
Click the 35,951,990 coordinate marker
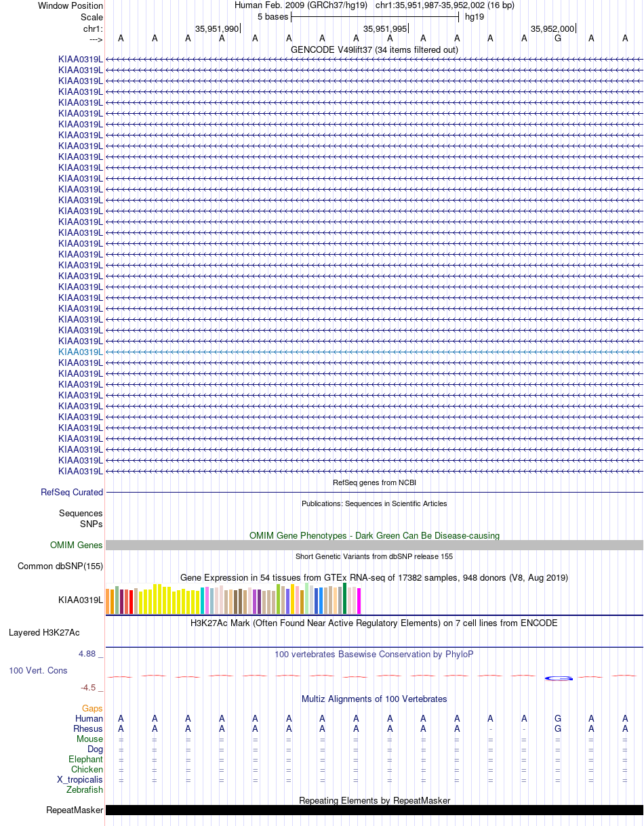(x=217, y=28)
